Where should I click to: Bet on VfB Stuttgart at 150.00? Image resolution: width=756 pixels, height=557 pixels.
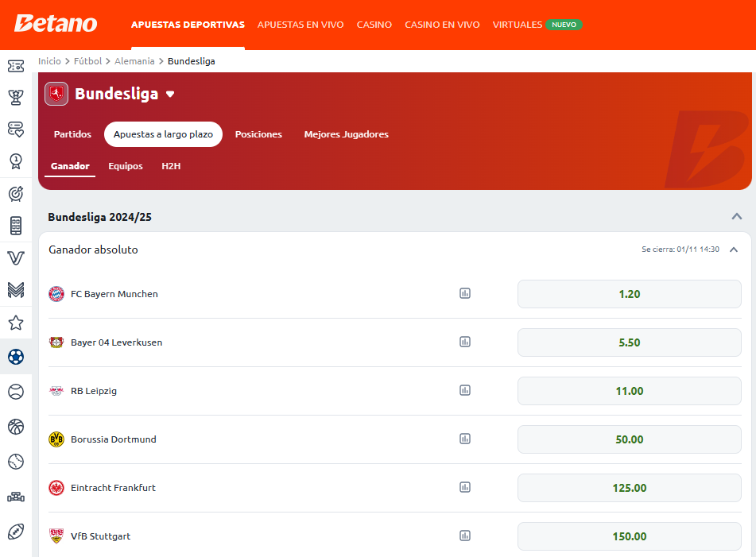pyautogui.click(x=629, y=536)
